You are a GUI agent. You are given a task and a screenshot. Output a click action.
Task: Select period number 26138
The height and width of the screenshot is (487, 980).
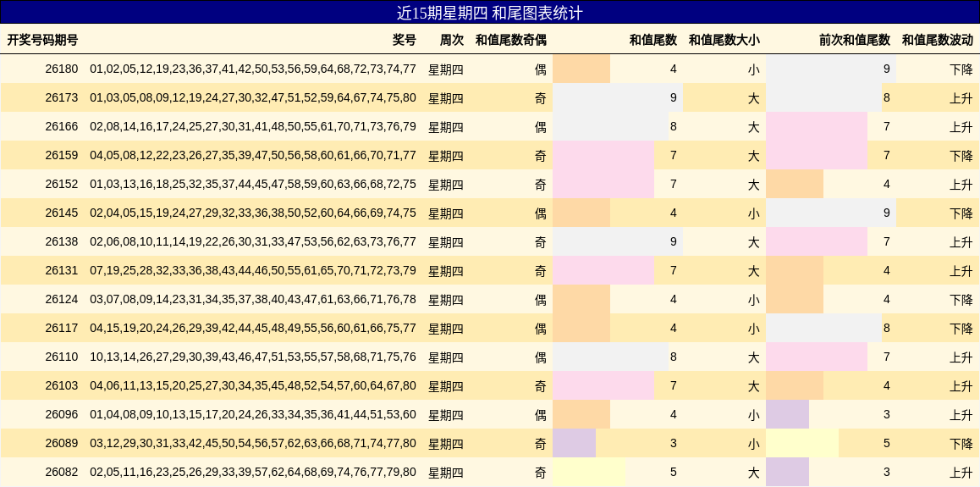coord(61,241)
